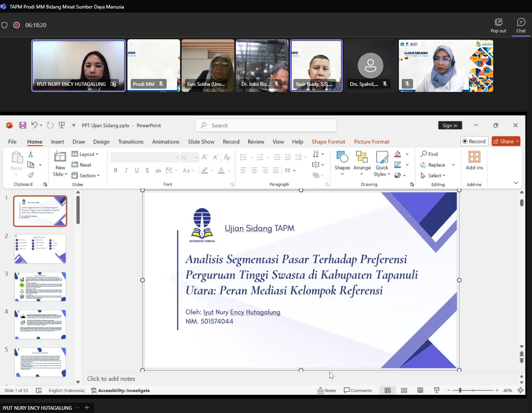The image size is (532, 413).
Task: Click the Undo arrow icon
Action: [34, 126]
